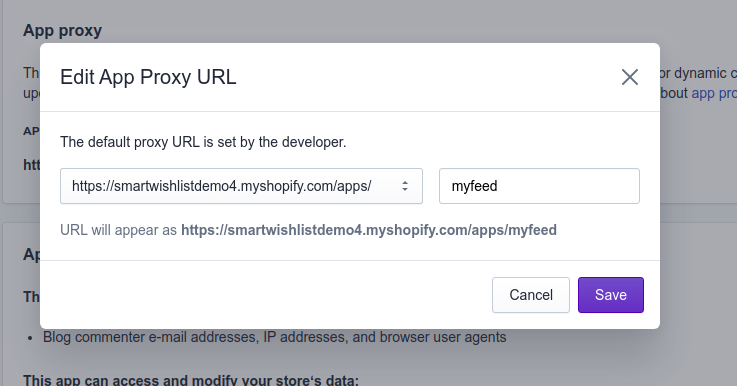Click the App proxy section heading
The height and width of the screenshot is (386, 737).
(x=63, y=31)
